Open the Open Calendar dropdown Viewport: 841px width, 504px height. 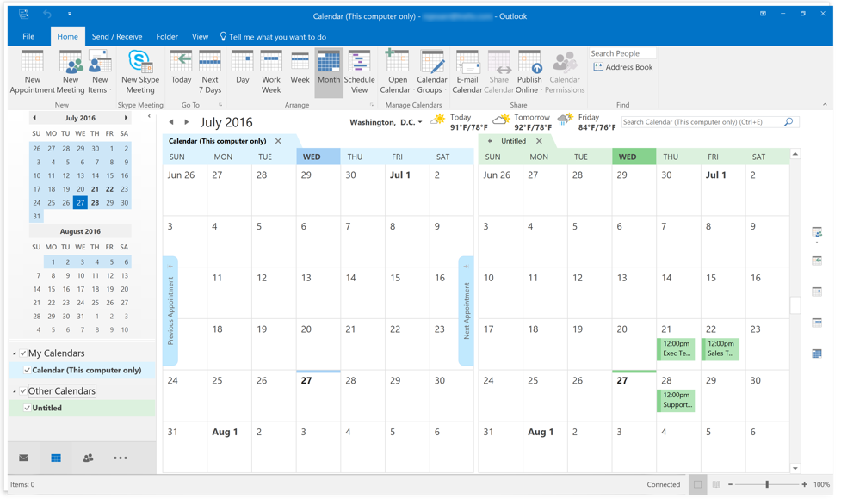[x=398, y=72]
